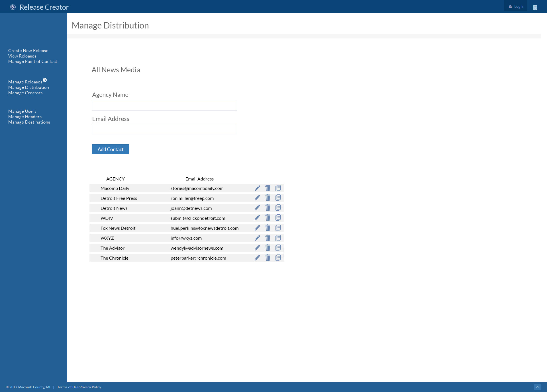Go to Manage Releases in sidebar
Screen dimensions: 547x392
point(25,82)
